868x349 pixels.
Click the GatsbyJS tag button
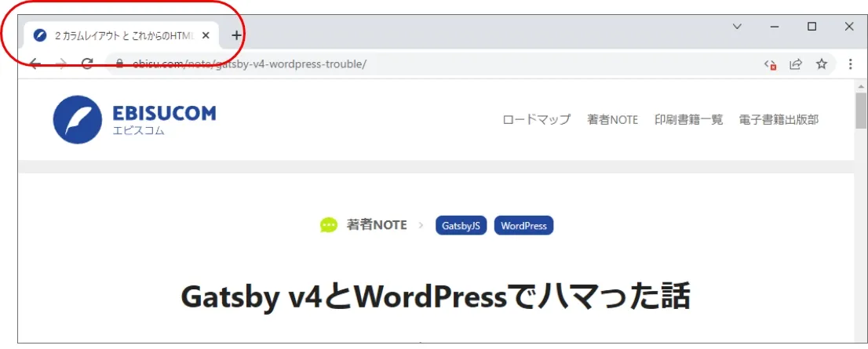click(461, 226)
